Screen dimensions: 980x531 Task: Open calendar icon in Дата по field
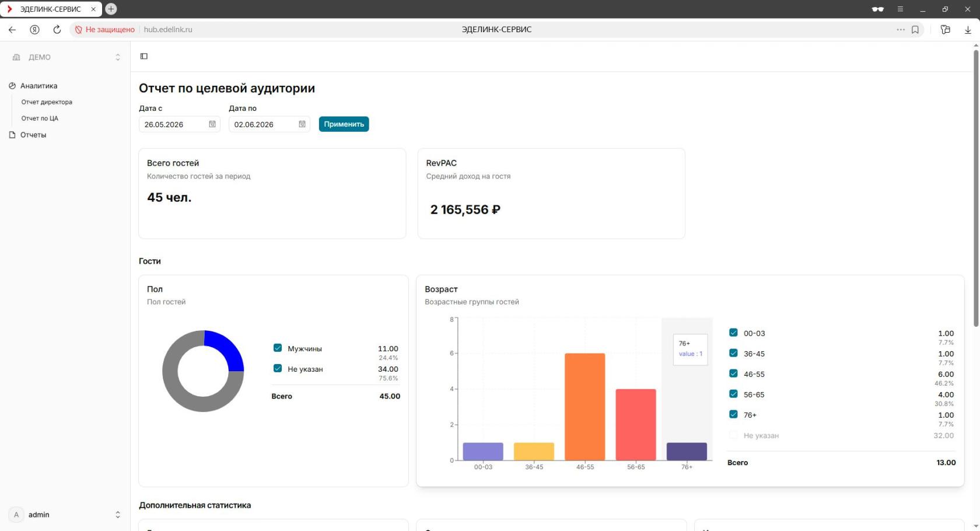pos(302,124)
